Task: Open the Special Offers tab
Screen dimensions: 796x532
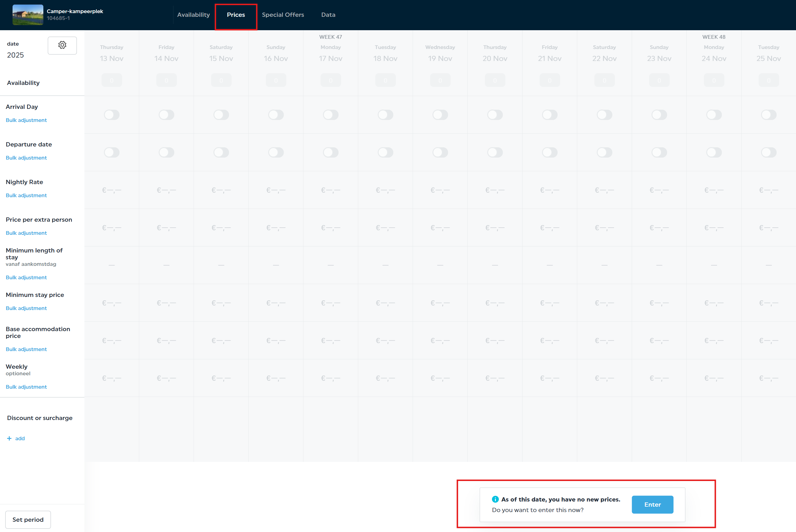Action: pyautogui.click(x=283, y=15)
